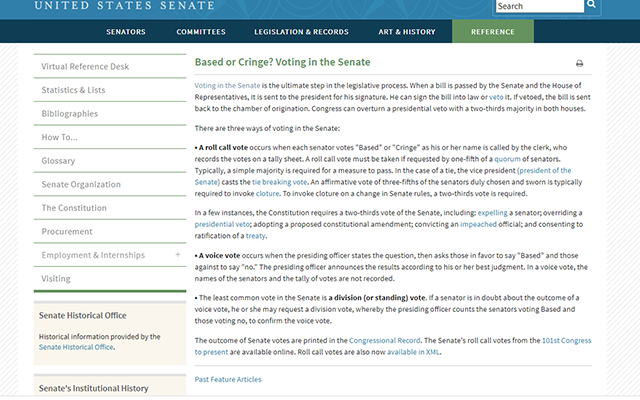Open Glossary sidebar item
Viewport: 640px width, 400px height.
point(110,161)
